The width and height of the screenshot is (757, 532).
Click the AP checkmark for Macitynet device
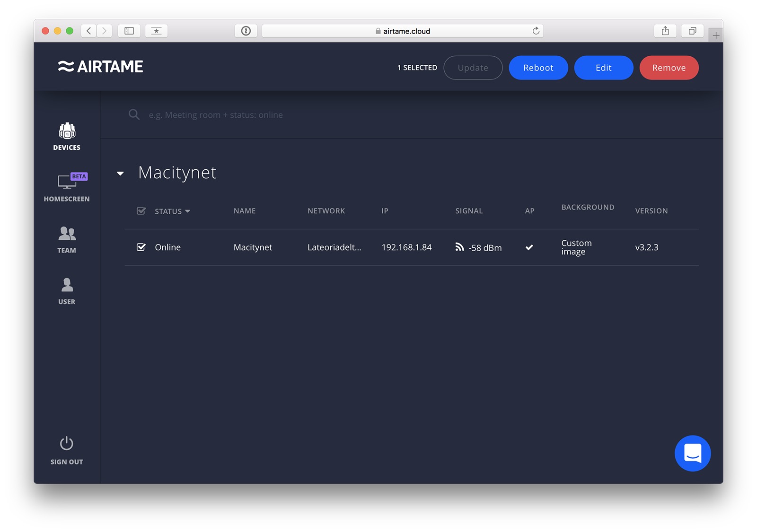coord(529,247)
